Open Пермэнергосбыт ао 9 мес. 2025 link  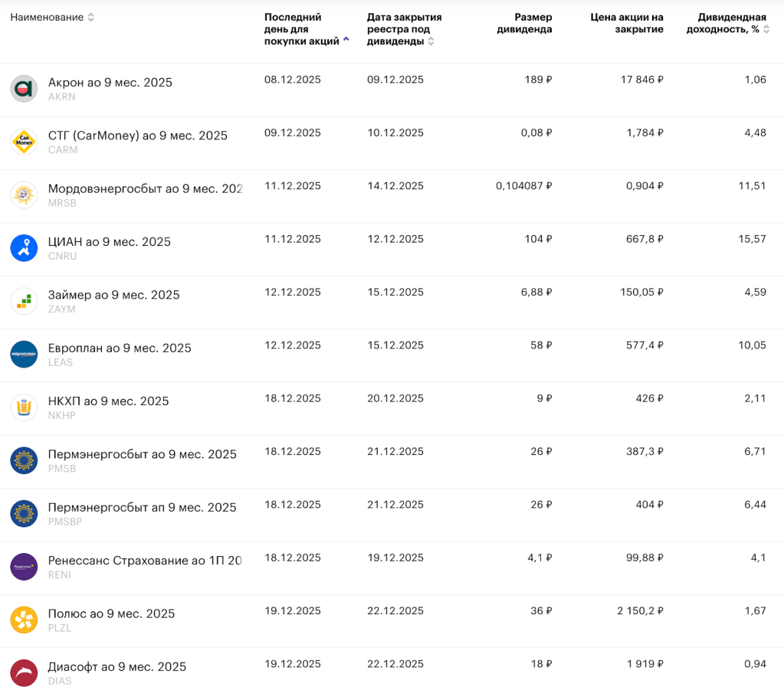(x=142, y=454)
